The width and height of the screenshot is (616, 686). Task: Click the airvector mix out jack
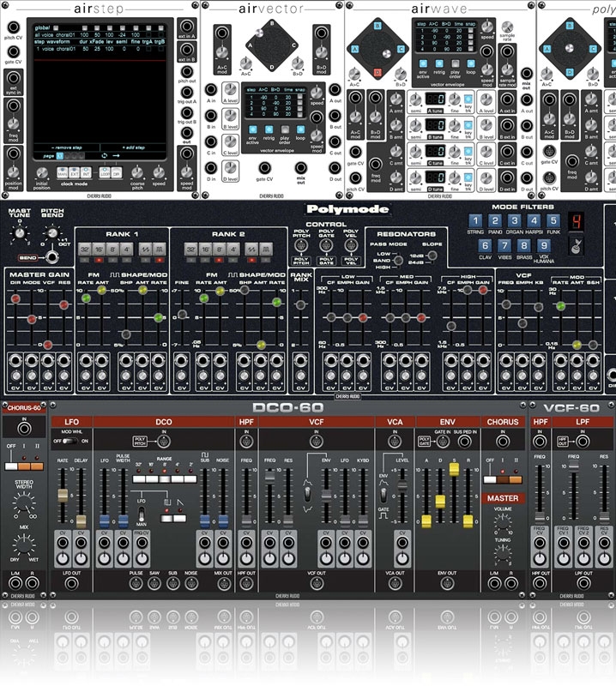(x=300, y=166)
